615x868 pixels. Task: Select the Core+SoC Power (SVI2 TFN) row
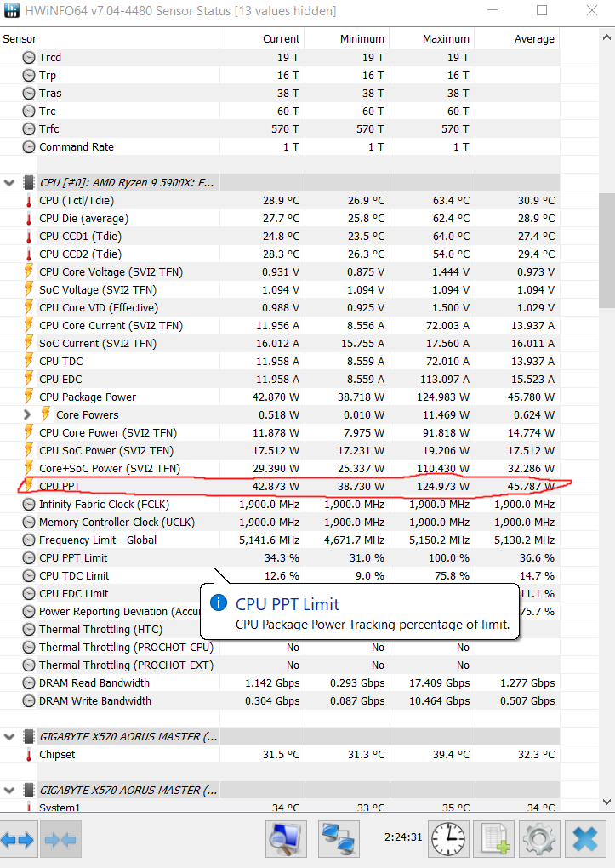[x=280, y=468]
